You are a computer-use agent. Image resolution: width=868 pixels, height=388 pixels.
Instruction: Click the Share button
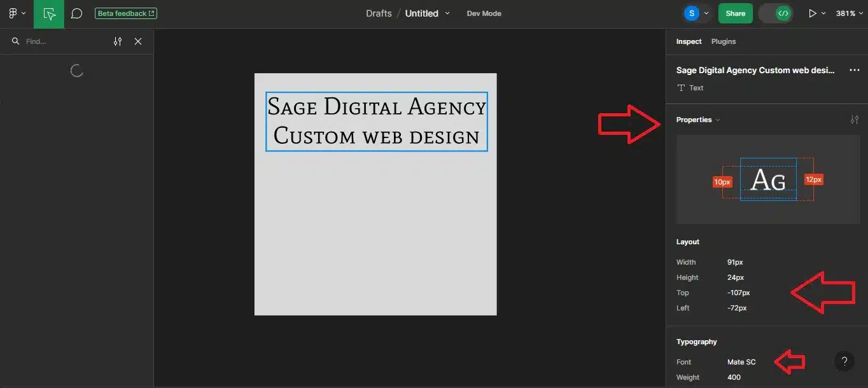[x=735, y=13]
